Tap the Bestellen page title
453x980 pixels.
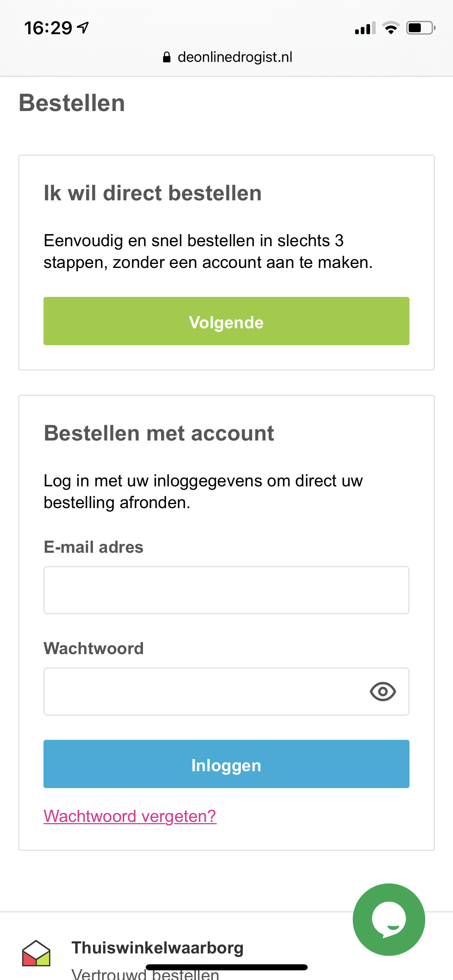pos(72,103)
